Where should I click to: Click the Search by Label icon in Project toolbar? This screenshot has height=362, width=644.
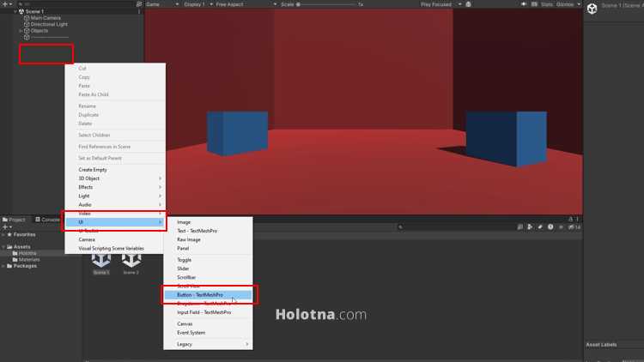pos(540,227)
